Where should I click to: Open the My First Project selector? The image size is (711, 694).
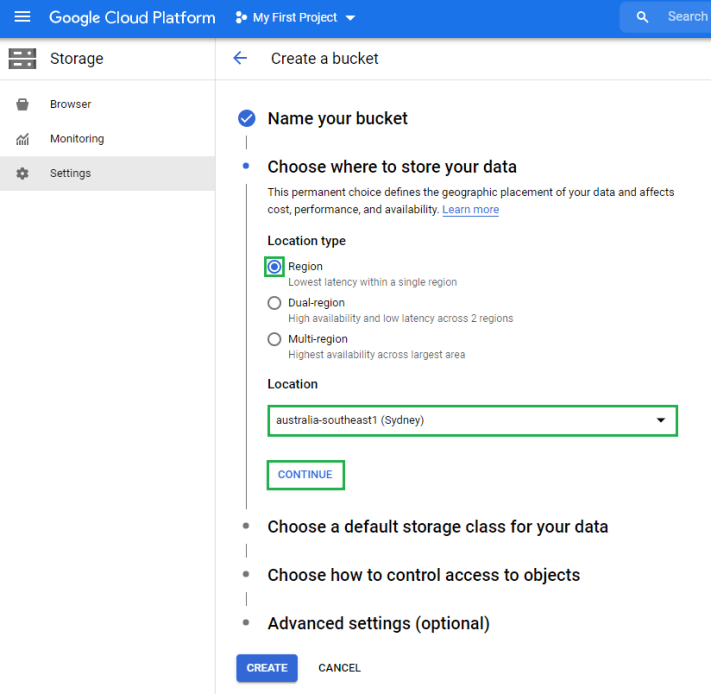pos(295,18)
